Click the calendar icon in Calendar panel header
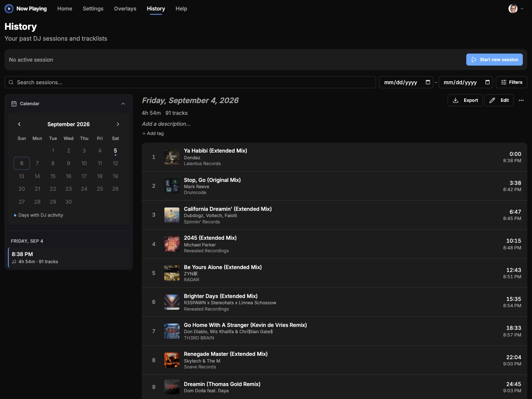 click(14, 104)
